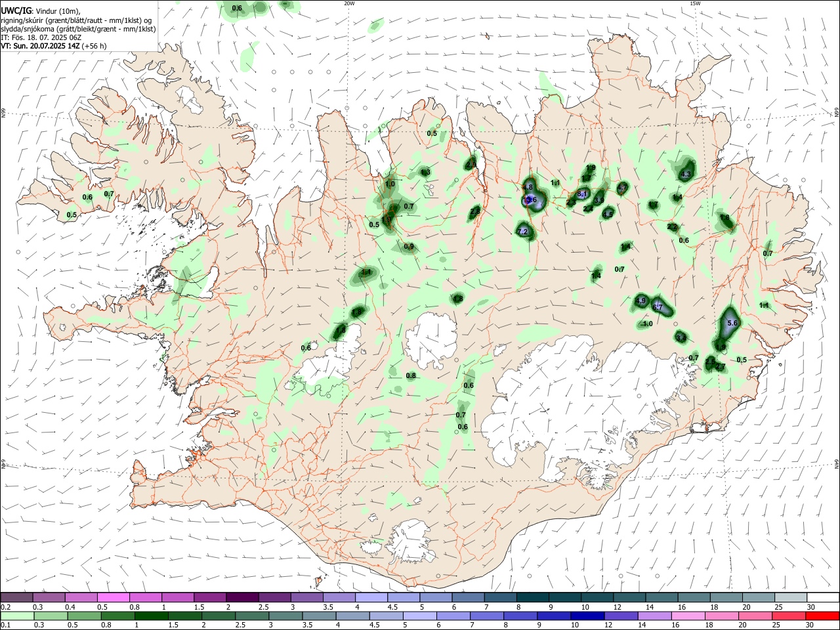This screenshot has height=630, width=840.
Task: Click the 0.1 label in lower scale
Action: coord(5,625)
